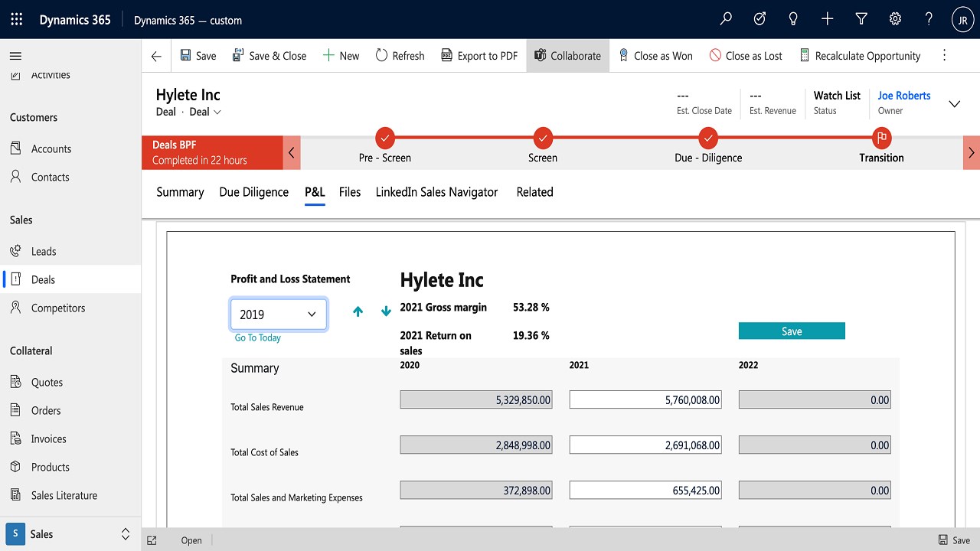Screen dimensions: 980x551
Task: Click Save & Close
Action: 269,56
